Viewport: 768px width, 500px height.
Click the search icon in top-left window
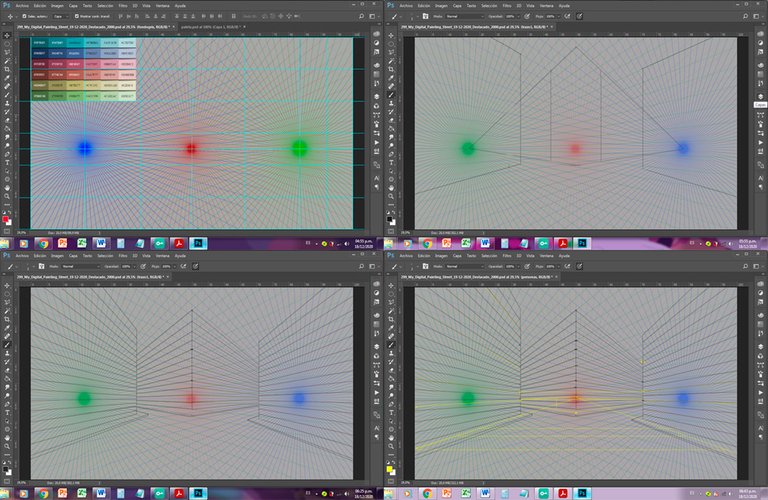tap(361, 16)
